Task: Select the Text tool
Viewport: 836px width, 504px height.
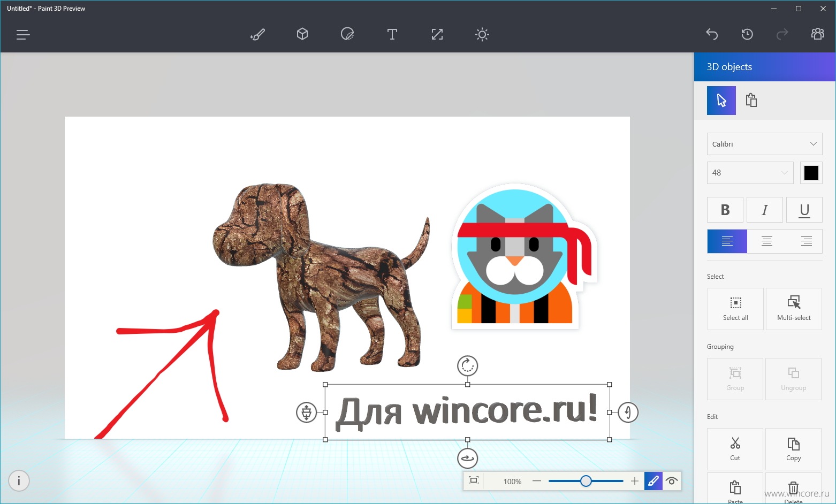Action: click(x=392, y=34)
